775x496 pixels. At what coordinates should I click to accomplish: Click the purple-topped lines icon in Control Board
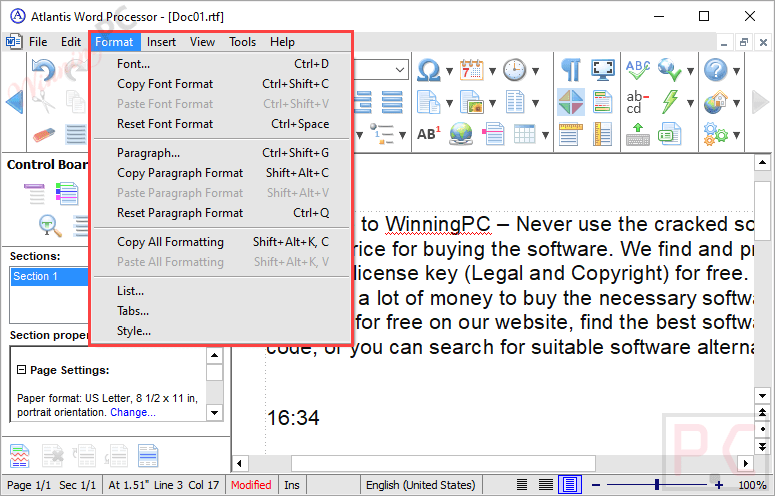tap(34, 193)
